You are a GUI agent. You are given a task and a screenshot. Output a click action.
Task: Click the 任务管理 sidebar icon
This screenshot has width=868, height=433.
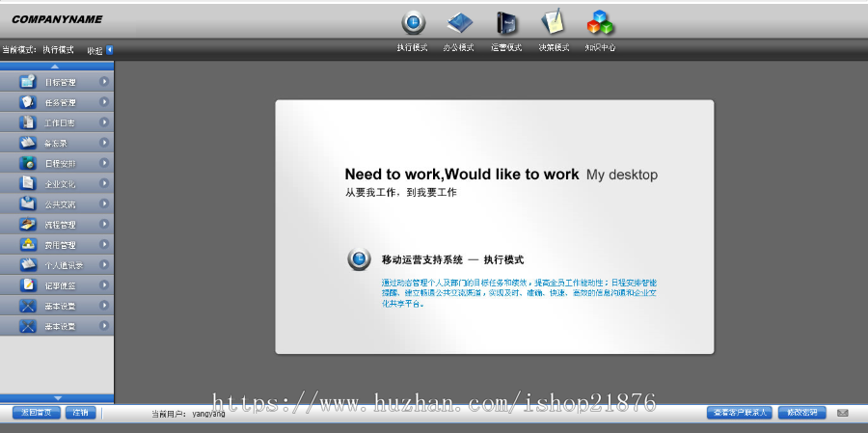tap(28, 102)
